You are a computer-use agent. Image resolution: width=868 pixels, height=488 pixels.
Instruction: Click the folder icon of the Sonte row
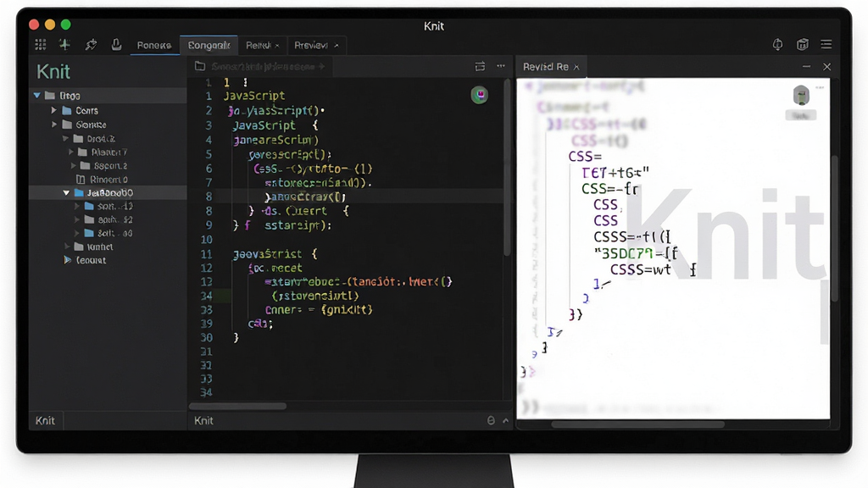click(x=67, y=125)
